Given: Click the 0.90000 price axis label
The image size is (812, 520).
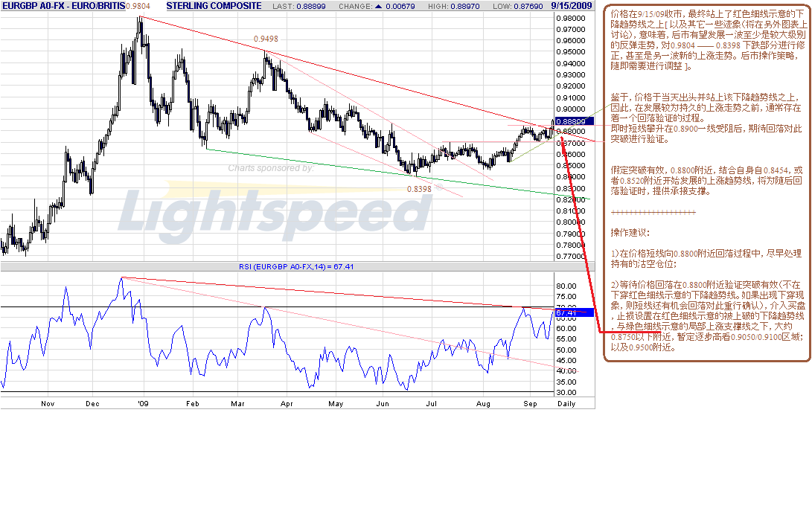Looking at the screenshot, I should [x=571, y=109].
